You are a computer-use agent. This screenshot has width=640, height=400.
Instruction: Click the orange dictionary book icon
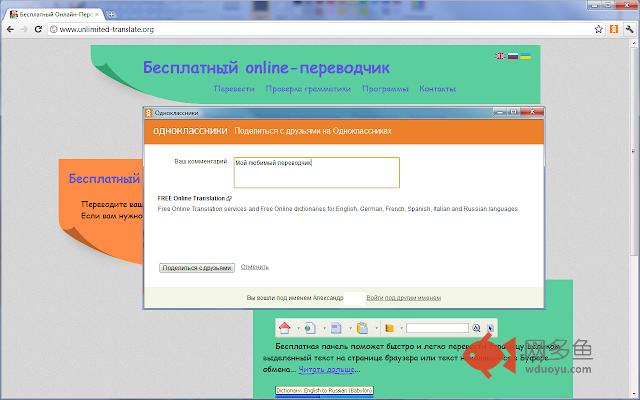[389, 328]
